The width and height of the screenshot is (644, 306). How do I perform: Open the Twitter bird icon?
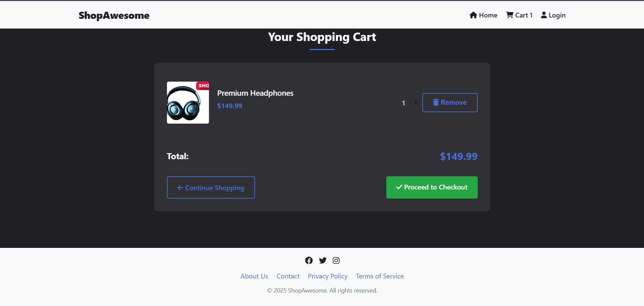(x=323, y=260)
